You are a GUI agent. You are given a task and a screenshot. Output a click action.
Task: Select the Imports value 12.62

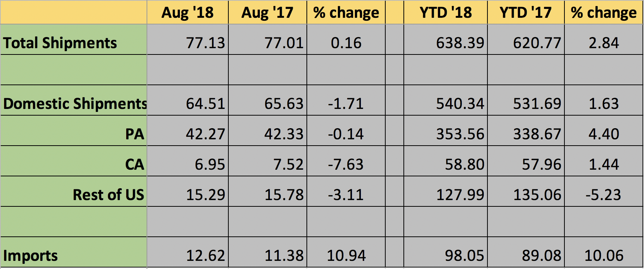(205, 255)
